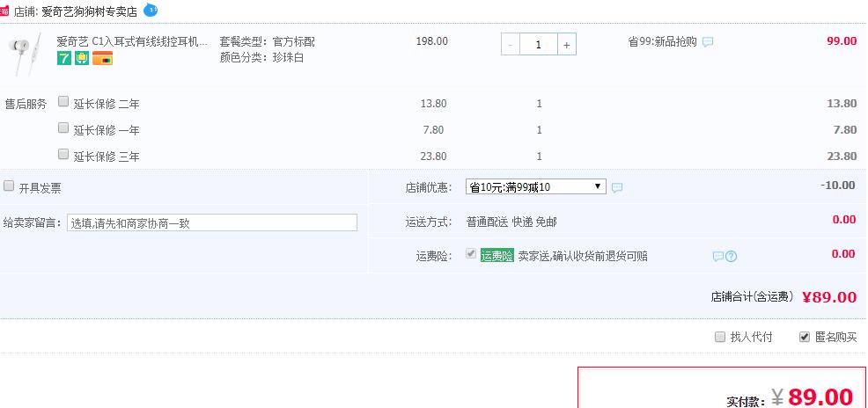Click the comment icon in the 运费险 row
The image size is (868, 408).
718,257
